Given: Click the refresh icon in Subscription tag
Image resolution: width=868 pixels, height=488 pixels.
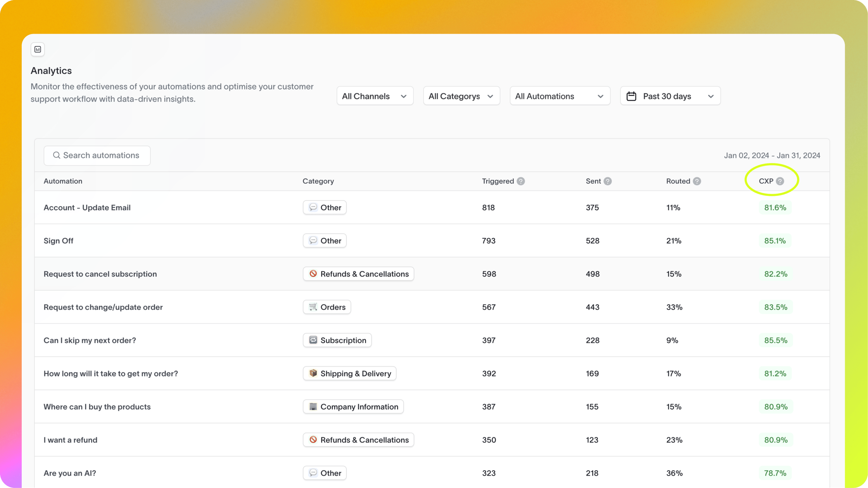Looking at the screenshot, I should [x=313, y=340].
